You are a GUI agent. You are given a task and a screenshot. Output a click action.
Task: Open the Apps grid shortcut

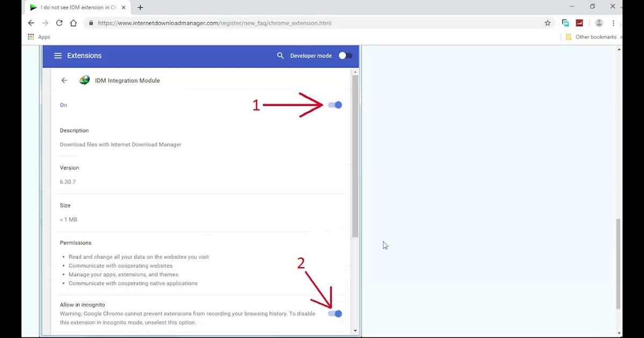pyautogui.click(x=39, y=37)
